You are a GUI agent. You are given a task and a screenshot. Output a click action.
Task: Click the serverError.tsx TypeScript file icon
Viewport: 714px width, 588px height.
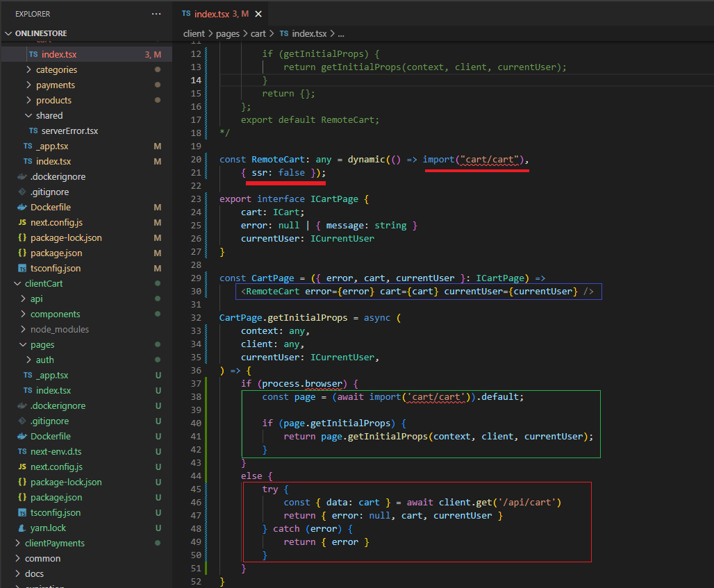point(33,131)
